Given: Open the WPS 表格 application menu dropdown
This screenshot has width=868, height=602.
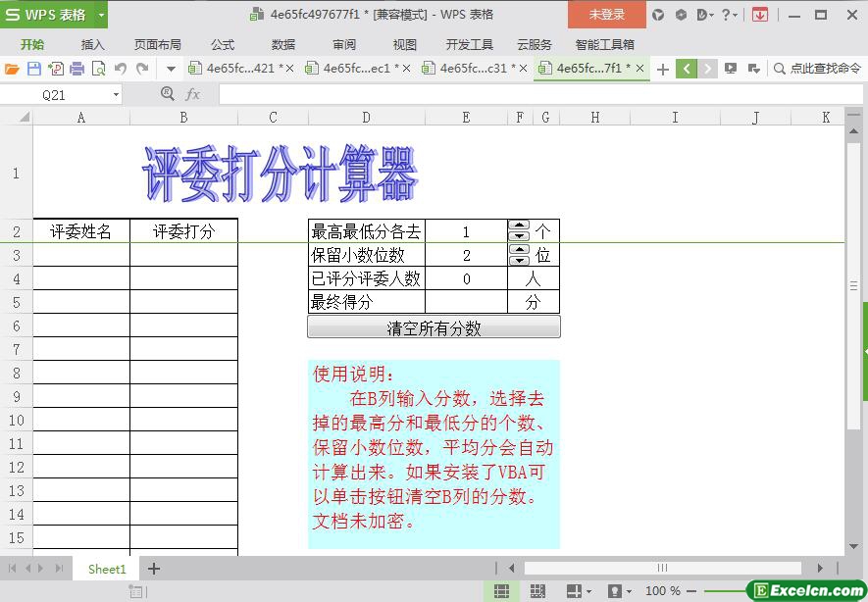Looking at the screenshot, I should pos(101,15).
